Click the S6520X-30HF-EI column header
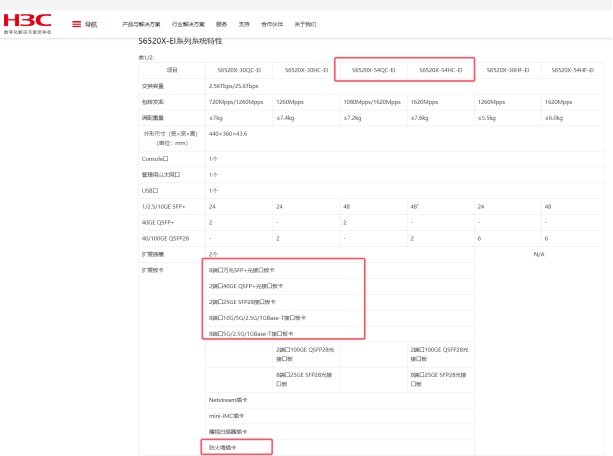The image size is (613, 456). click(x=507, y=70)
